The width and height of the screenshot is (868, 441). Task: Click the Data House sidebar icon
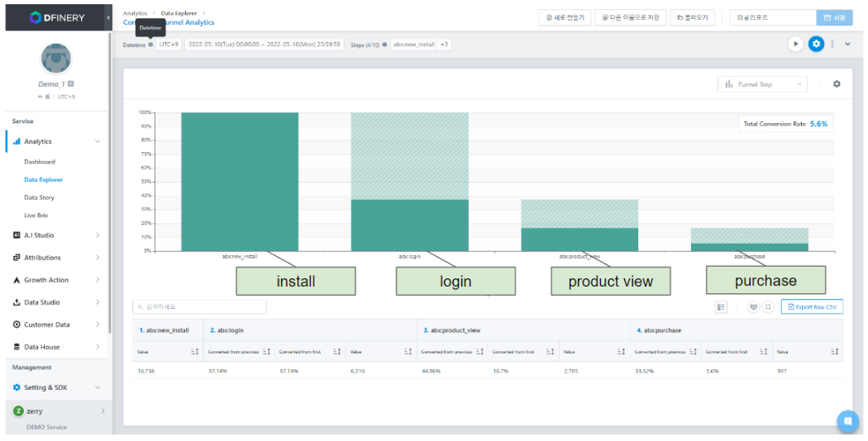[17, 347]
